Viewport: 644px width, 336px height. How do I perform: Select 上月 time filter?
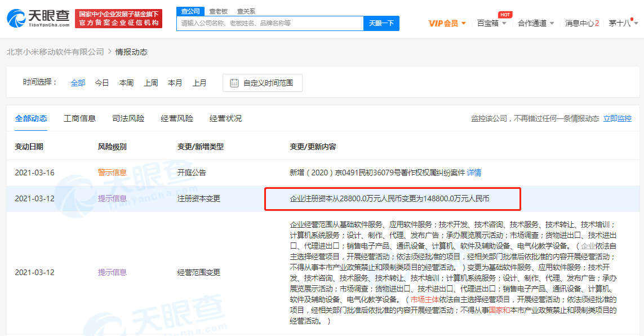[199, 83]
